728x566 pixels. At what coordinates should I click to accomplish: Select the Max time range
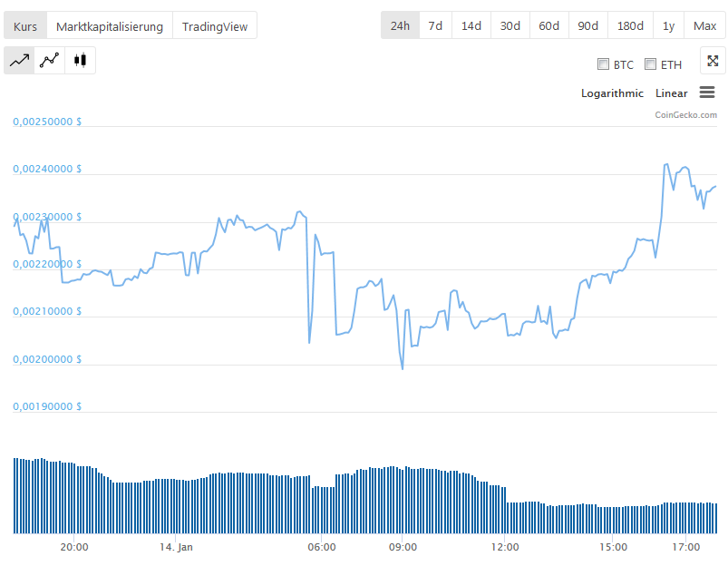704,25
